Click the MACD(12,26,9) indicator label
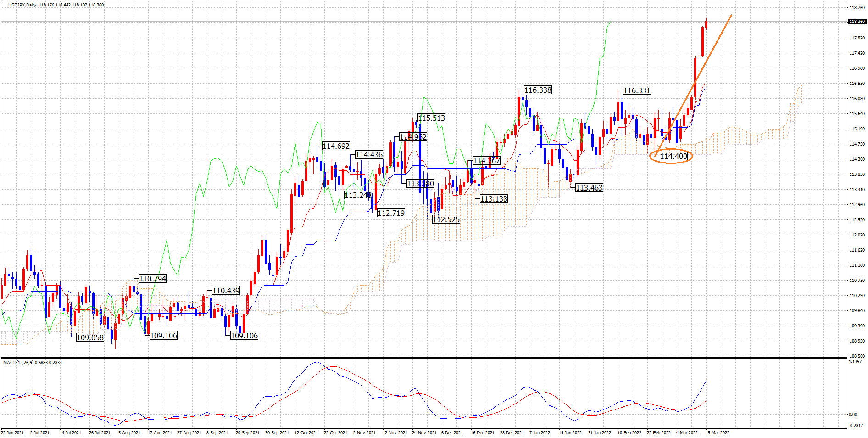Viewport: 868px width, 438px height. pyautogui.click(x=32, y=363)
